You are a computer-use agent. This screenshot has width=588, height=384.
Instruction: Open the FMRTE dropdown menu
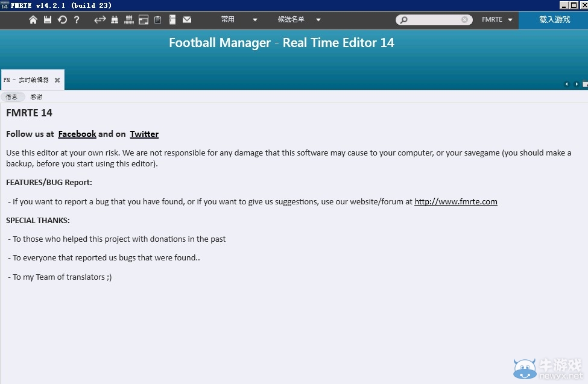pyautogui.click(x=497, y=19)
